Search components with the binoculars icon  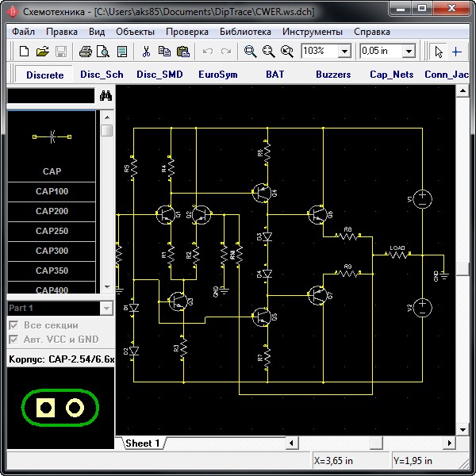click(x=106, y=96)
